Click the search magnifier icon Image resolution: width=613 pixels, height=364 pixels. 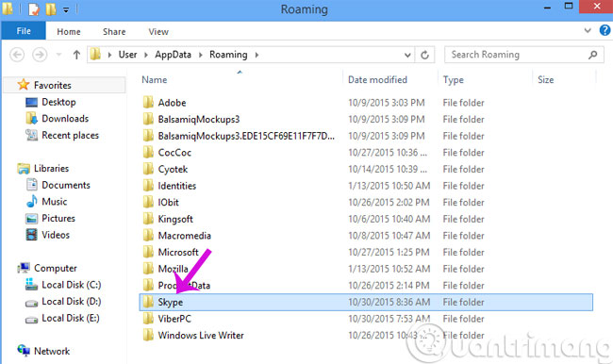tap(592, 55)
